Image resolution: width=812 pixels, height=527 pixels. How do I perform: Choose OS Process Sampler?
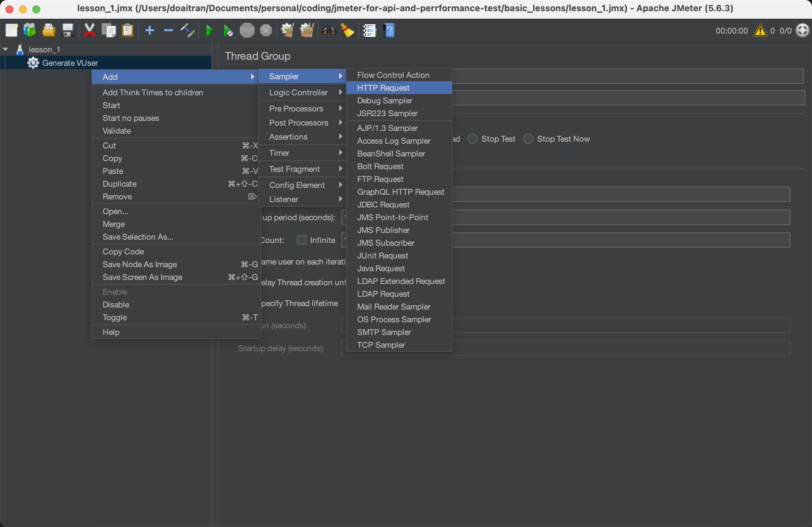pyautogui.click(x=399, y=319)
